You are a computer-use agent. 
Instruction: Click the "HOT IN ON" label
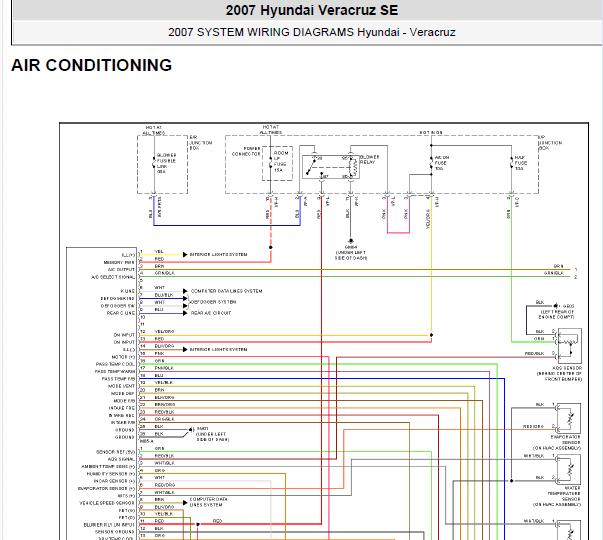tap(431, 132)
